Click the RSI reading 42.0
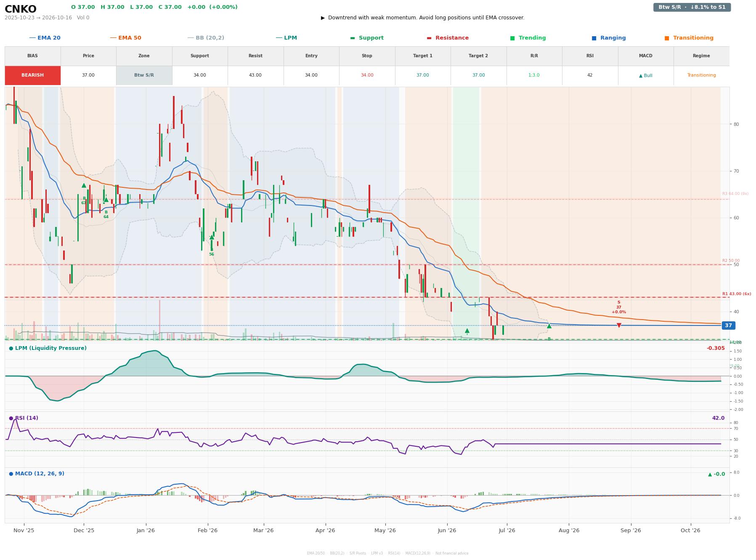The height and width of the screenshot is (560, 756). 718,418
